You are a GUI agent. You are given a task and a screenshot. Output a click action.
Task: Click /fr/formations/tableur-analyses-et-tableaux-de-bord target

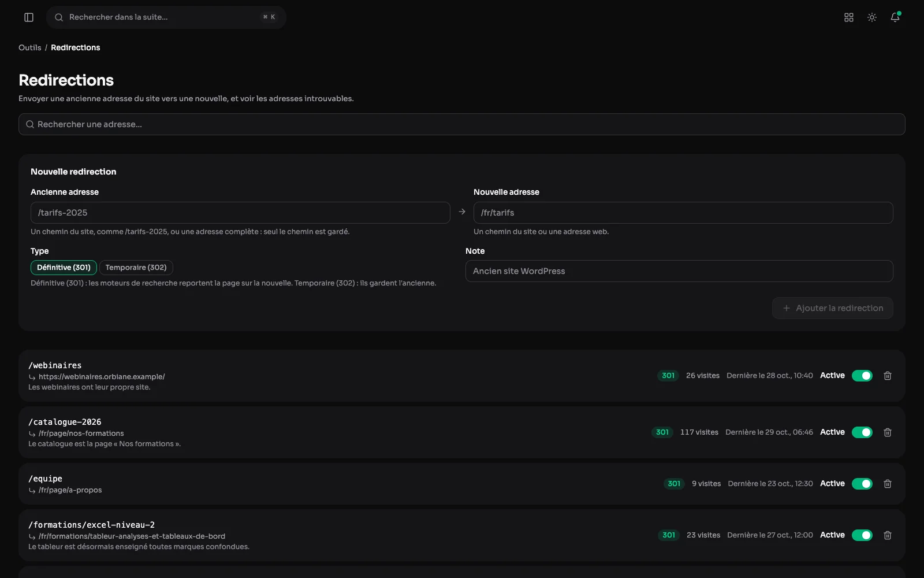coord(132,536)
